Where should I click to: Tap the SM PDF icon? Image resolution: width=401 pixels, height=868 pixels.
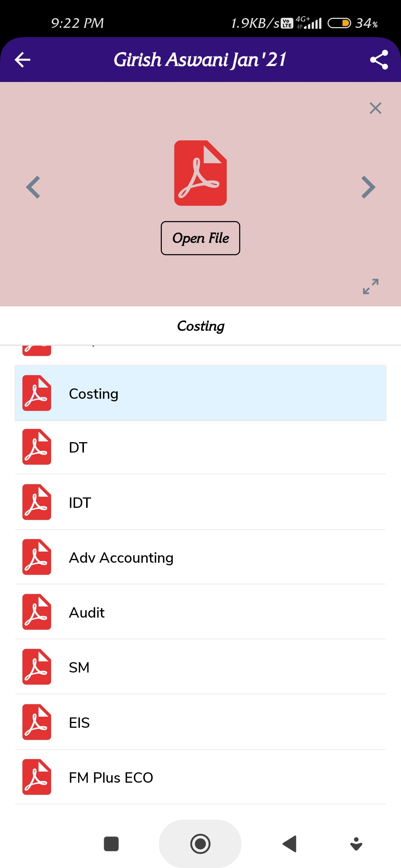tap(37, 667)
